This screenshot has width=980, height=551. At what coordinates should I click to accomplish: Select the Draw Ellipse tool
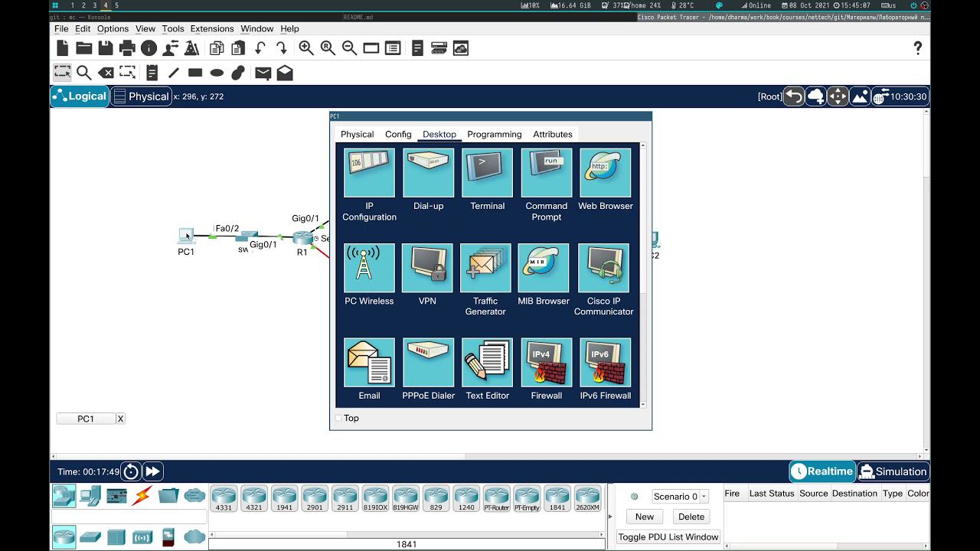(x=217, y=73)
